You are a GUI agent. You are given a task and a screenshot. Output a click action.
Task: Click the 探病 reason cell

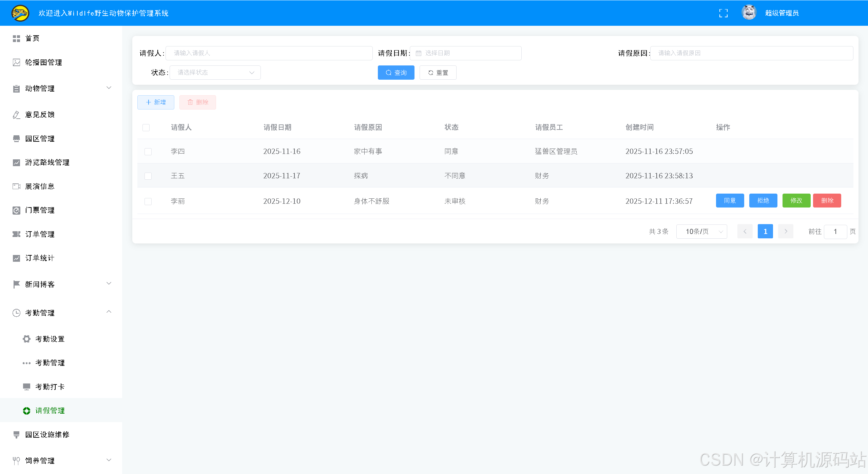point(361,176)
